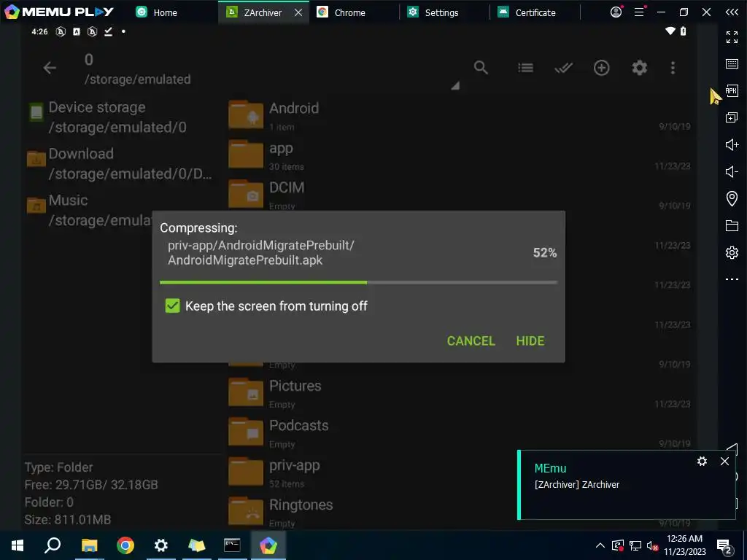
Task: Click the muted speaker tray icon
Action: coord(652,545)
